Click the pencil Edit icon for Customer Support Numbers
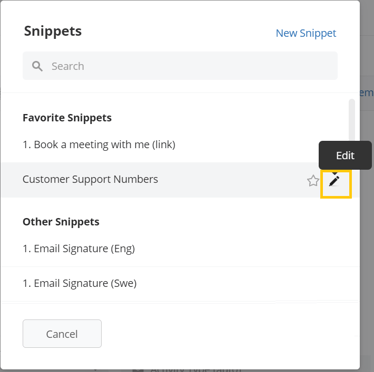The image size is (374, 372). coord(334,181)
